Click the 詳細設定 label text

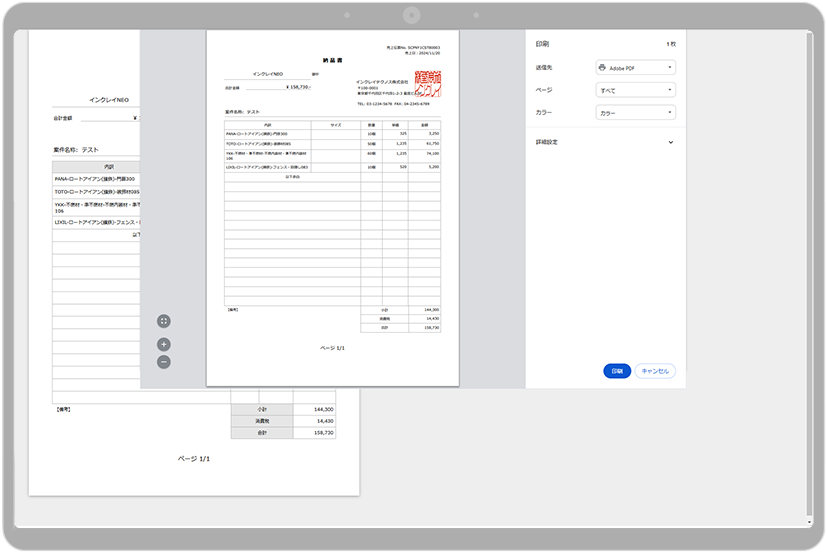coord(547,142)
